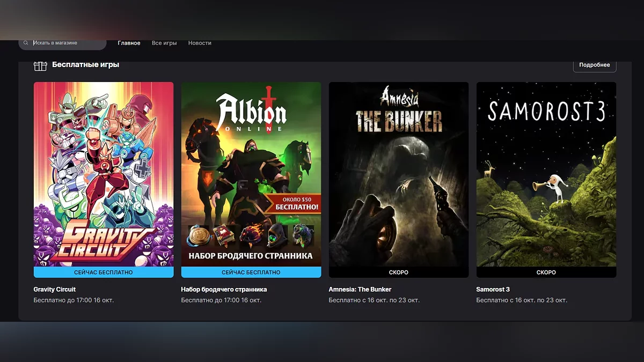Switch to the Все игры tab
The height and width of the screenshot is (362, 644).
click(164, 43)
